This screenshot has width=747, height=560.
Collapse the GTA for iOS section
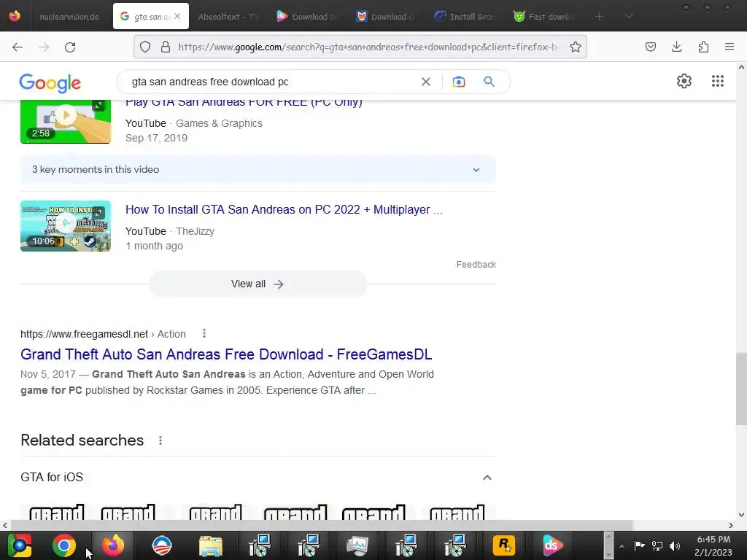coord(487,477)
